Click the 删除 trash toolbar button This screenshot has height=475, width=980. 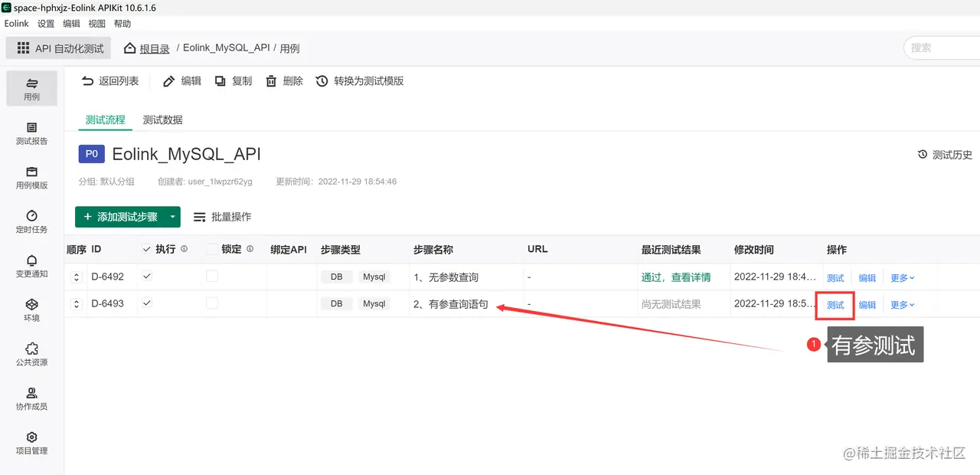(284, 80)
